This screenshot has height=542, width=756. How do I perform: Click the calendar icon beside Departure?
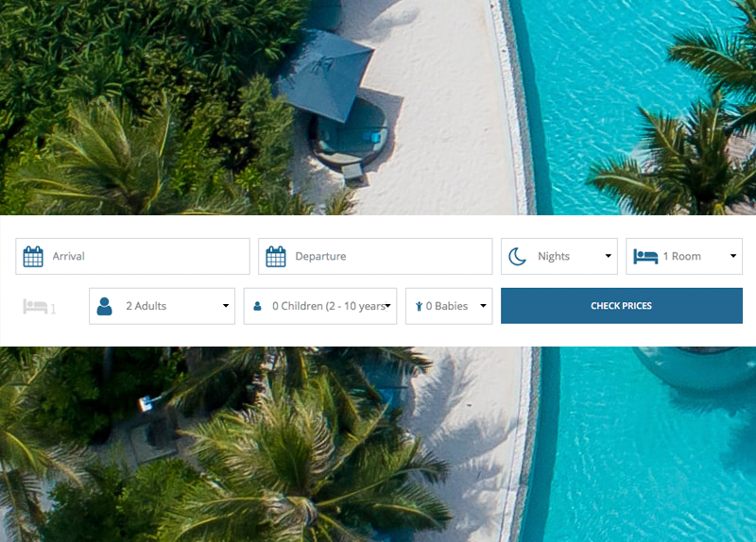point(276,257)
